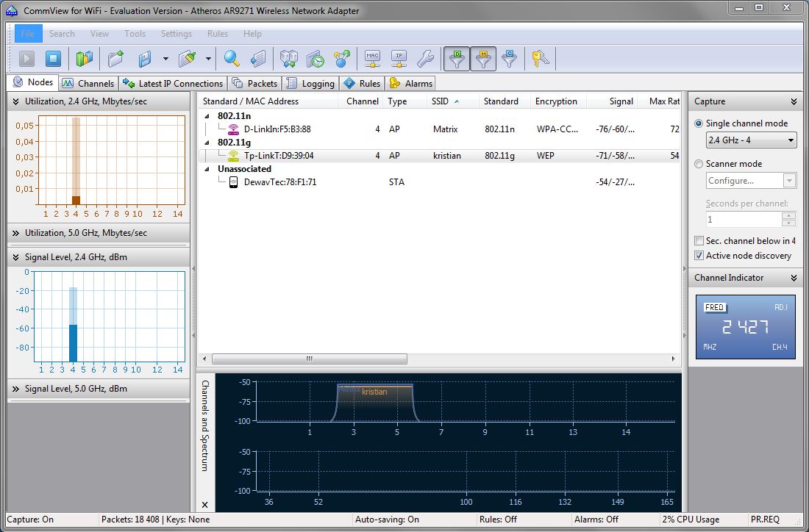
Task: Expand the Utilization, 5.0 GHz panel
Action: pos(16,233)
